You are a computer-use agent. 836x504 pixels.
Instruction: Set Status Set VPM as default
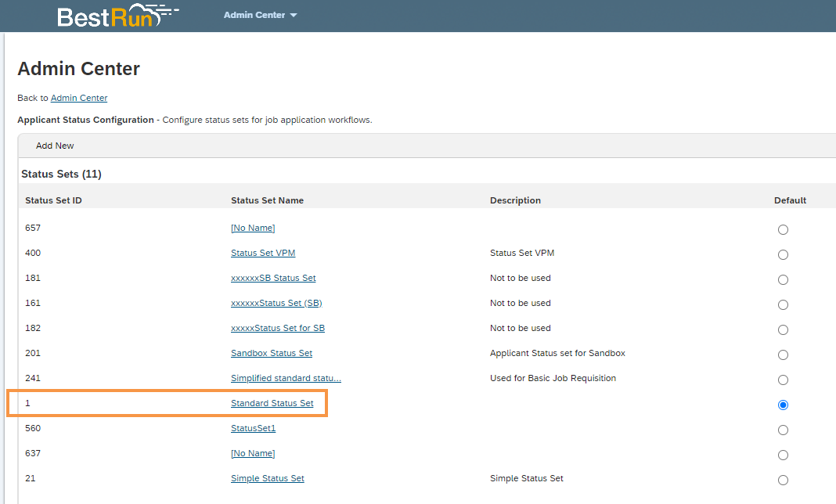coord(783,254)
